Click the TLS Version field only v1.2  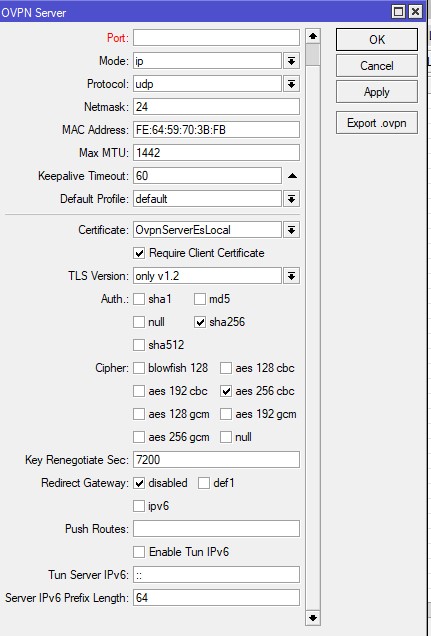pos(207,276)
